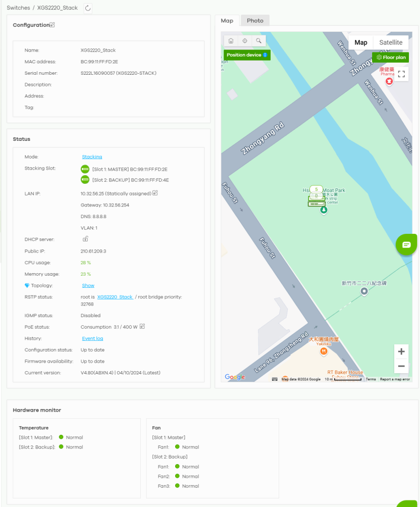Click the locate crosshair icon on map
Screen dimensions: 420x507
coord(245,41)
